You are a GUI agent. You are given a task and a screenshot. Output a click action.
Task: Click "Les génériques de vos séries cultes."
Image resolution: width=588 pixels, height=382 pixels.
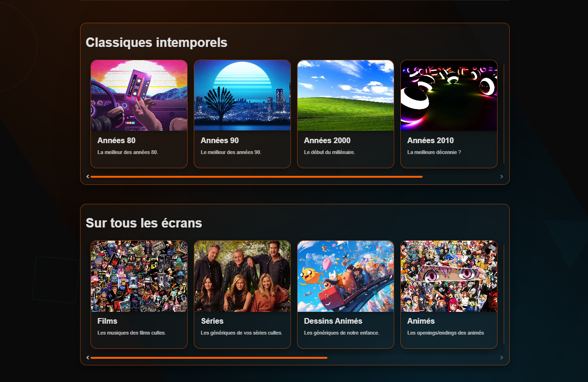tap(242, 333)
